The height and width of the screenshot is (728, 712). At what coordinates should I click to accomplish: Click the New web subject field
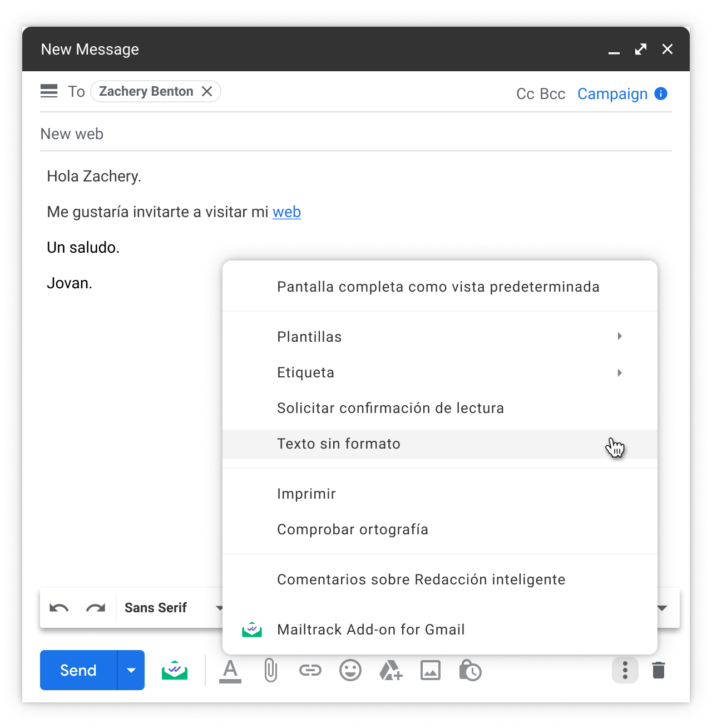point(356,134)
